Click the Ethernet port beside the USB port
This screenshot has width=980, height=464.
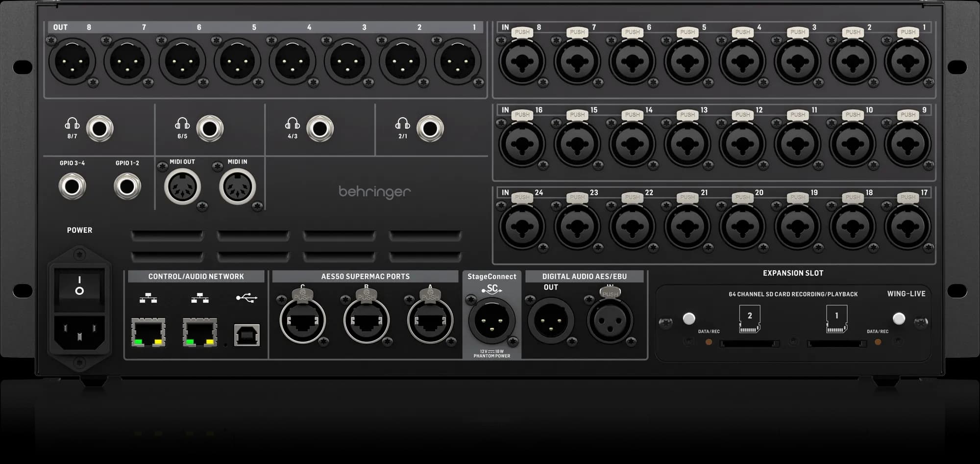(200, 332)
